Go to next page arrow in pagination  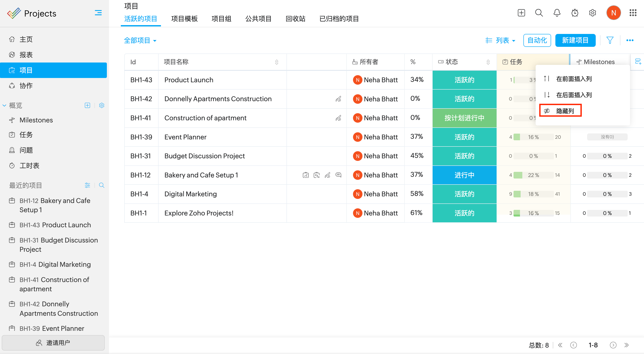(x=613, y=345)
